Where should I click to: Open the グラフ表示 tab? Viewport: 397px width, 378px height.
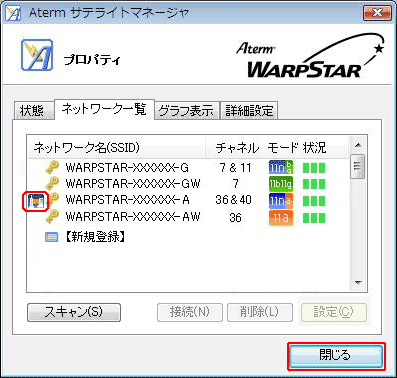coord(186,110)
